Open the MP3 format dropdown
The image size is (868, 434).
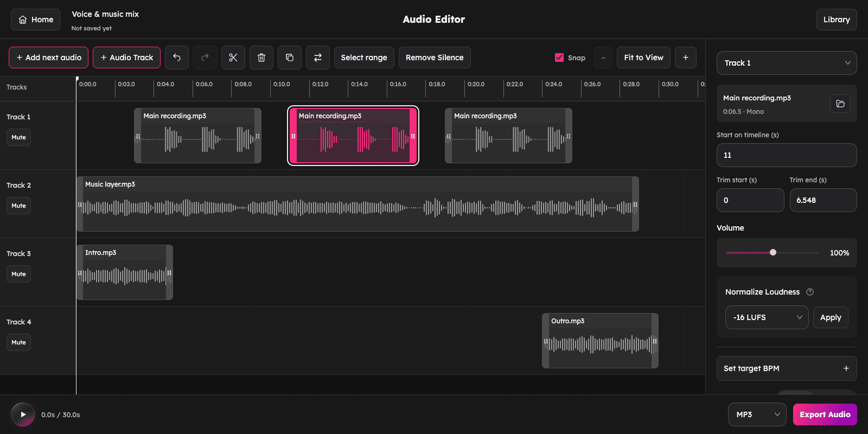757,414
